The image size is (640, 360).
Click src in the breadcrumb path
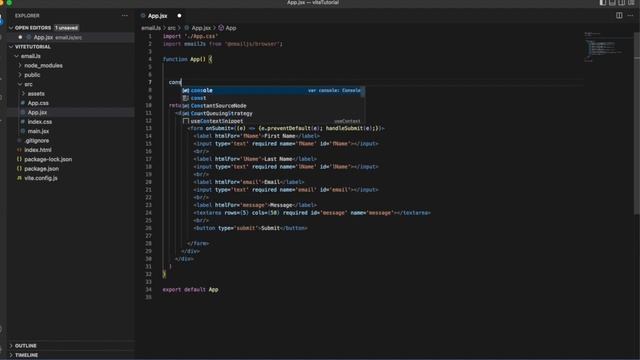171,28
